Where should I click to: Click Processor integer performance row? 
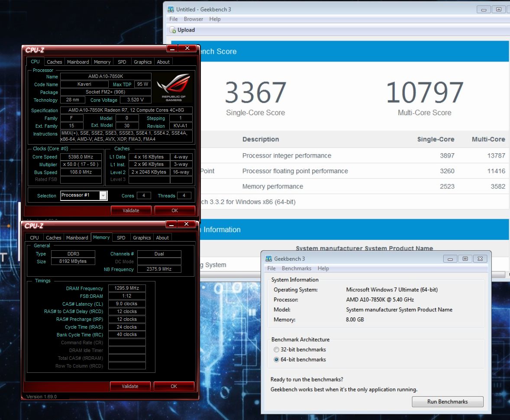click(355, 155)
